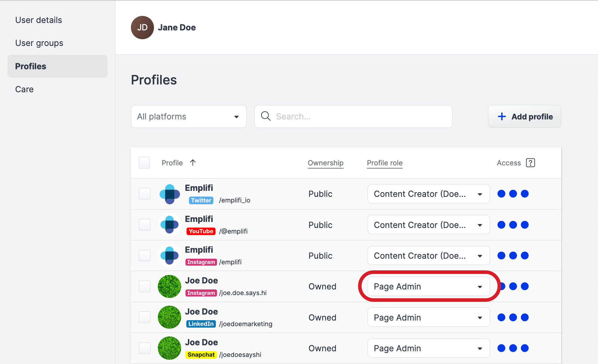Click the search magnifier icon

click(x=266, y=116)
